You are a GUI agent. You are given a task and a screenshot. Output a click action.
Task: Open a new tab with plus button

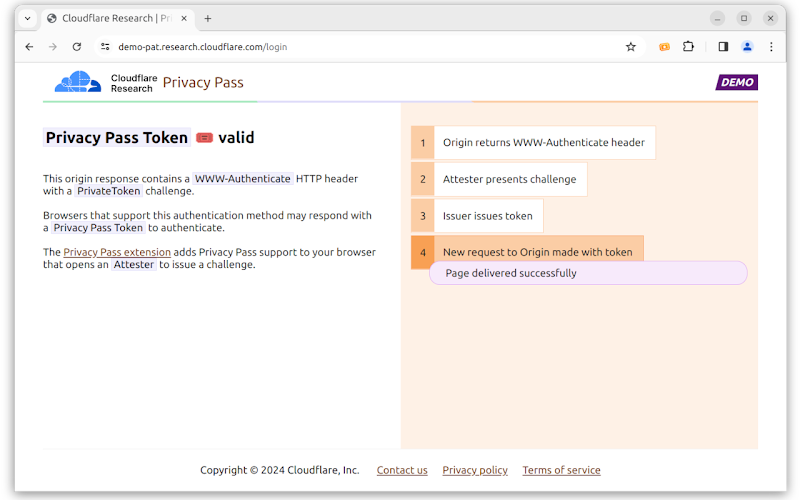[208, 18]
